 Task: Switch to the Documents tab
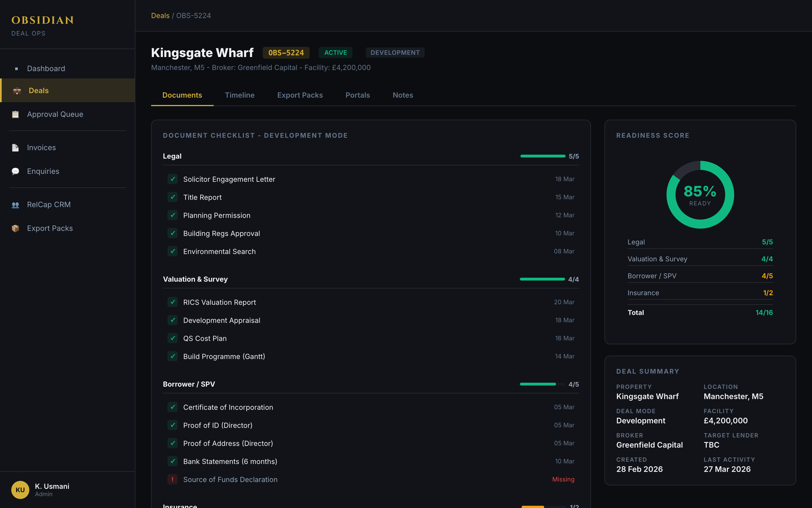click(x=182, y=95)
